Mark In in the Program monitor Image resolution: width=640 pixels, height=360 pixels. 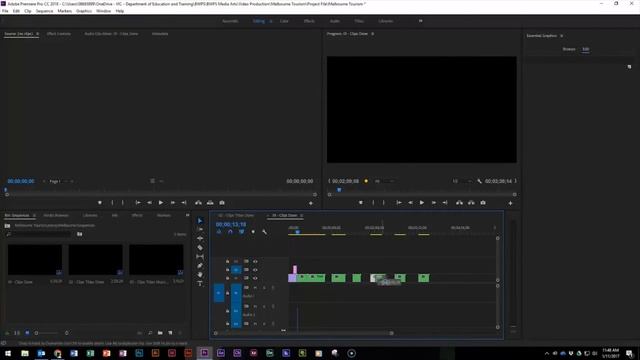(373, 202)
